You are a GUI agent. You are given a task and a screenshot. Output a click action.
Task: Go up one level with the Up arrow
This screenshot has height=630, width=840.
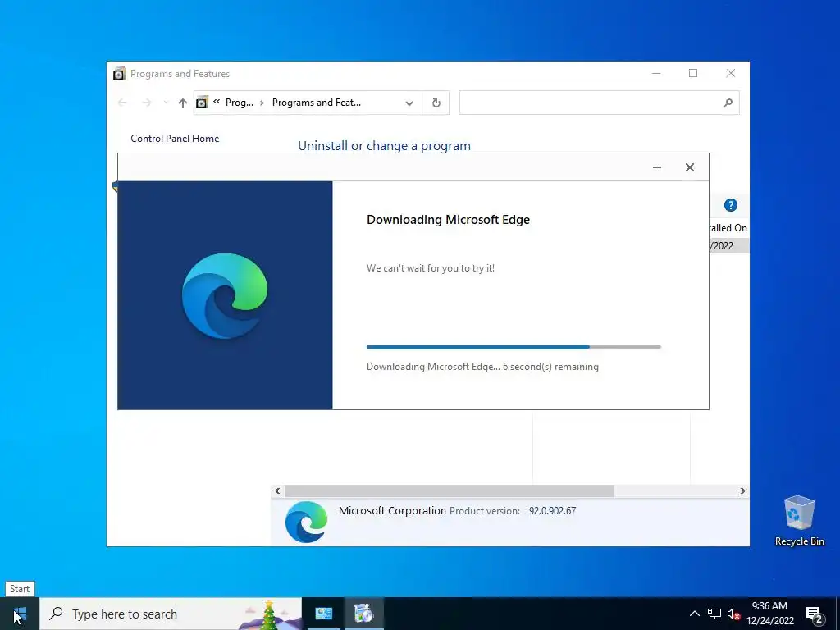[x=183, y=103]
